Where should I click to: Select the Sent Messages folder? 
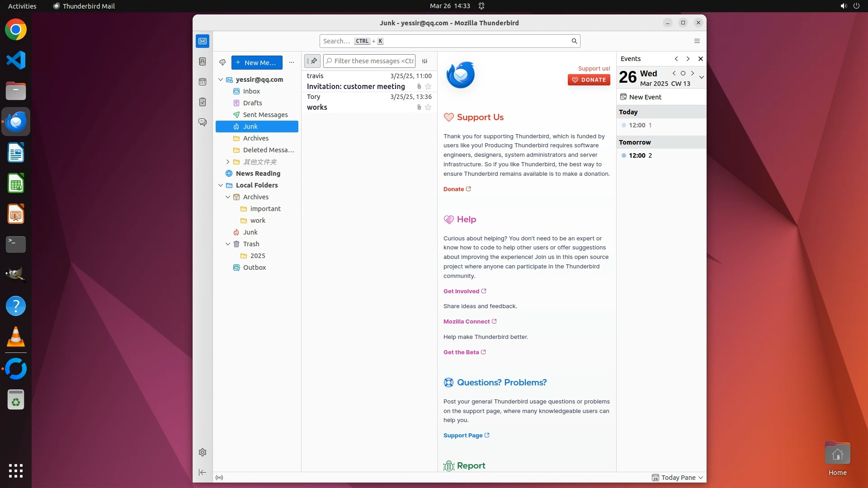(x=265, y=115)
